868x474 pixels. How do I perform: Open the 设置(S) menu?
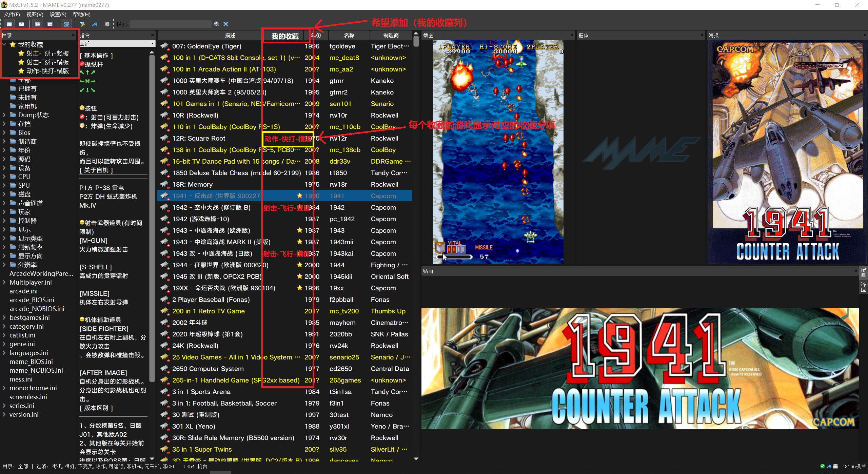click(58, 15)
